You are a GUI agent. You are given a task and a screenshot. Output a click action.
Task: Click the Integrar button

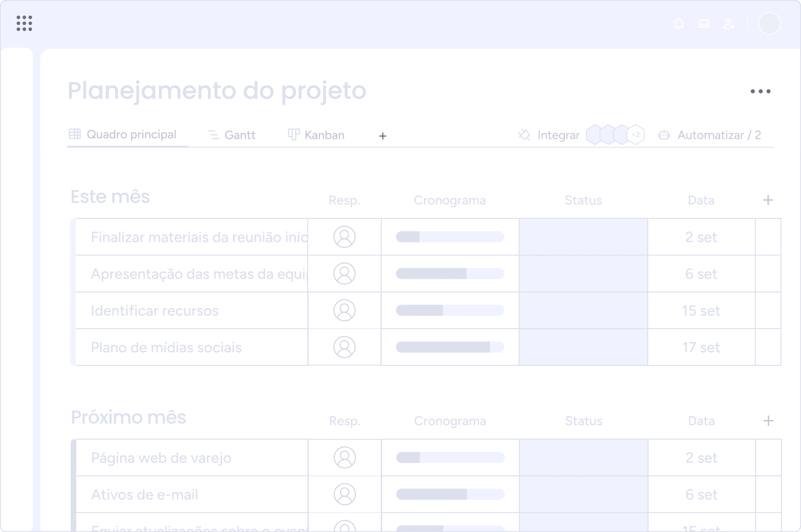[549, 135]
